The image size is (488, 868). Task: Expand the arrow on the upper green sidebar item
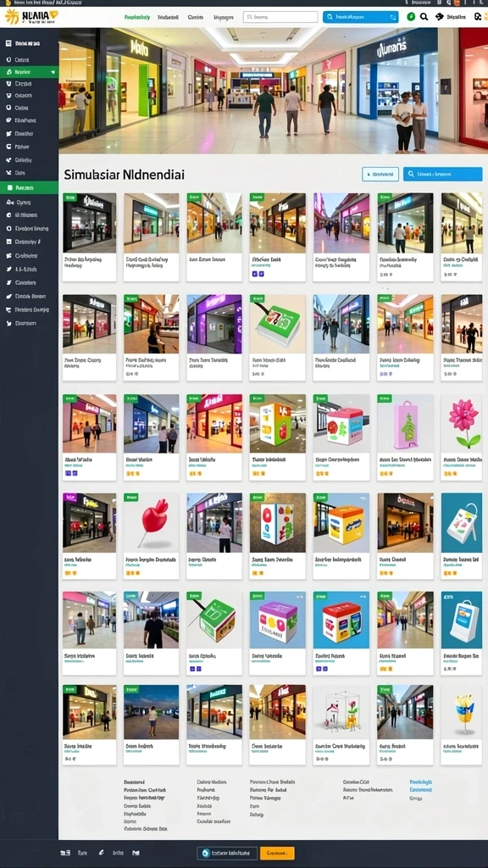pos(53,72)
